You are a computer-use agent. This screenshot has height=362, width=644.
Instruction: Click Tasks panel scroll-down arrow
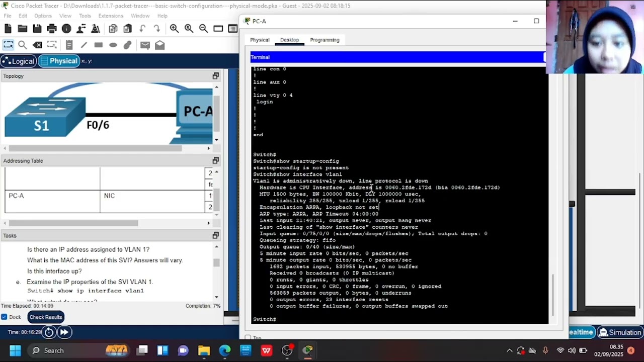tap(216, 297)
